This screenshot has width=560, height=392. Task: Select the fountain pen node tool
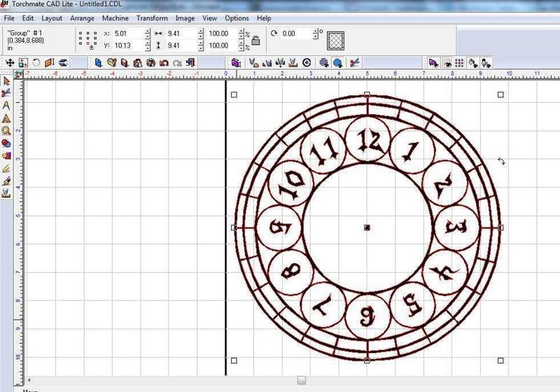point(6,181)
